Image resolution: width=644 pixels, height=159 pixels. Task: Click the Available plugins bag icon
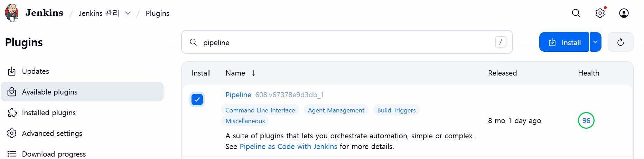[x=12, y=92]
